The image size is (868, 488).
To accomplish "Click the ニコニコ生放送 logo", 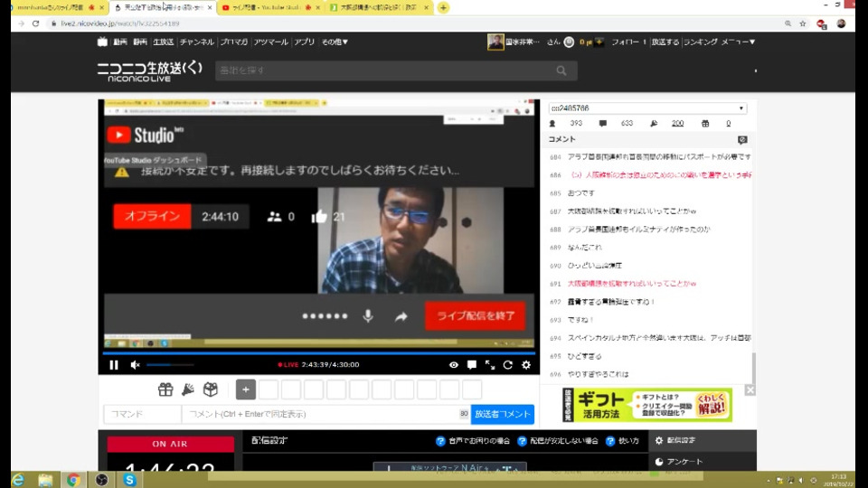I will pyautogui.click(x=149, y=71).
